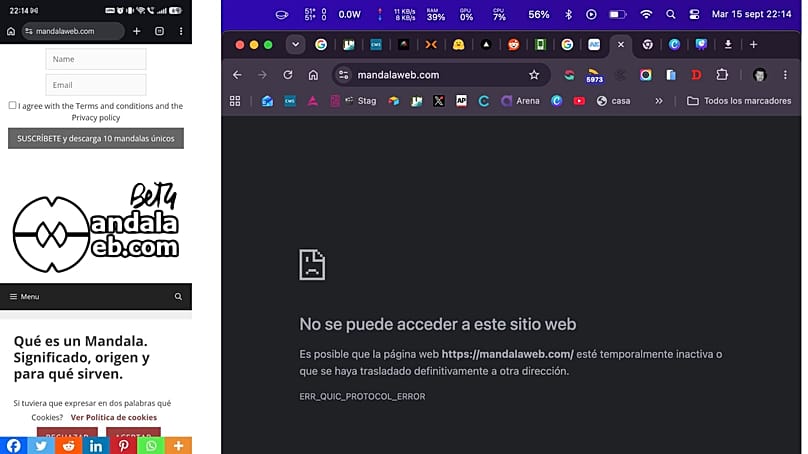Open the desktop Chrome three-dot menu

pos(785,75)
